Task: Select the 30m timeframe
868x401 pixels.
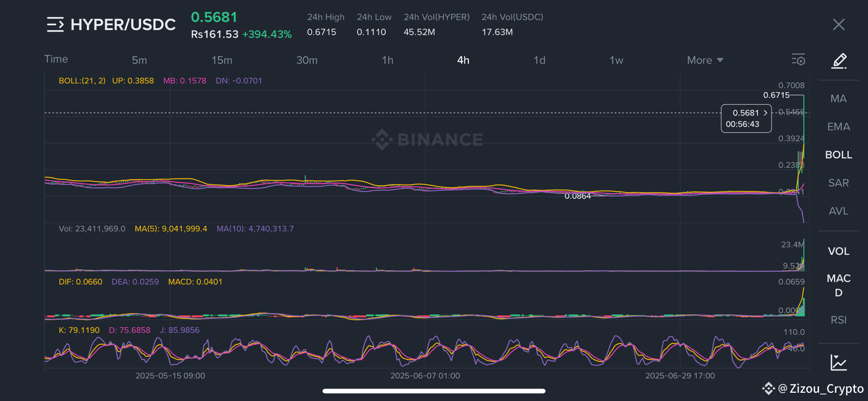Action: coord(307,60)
